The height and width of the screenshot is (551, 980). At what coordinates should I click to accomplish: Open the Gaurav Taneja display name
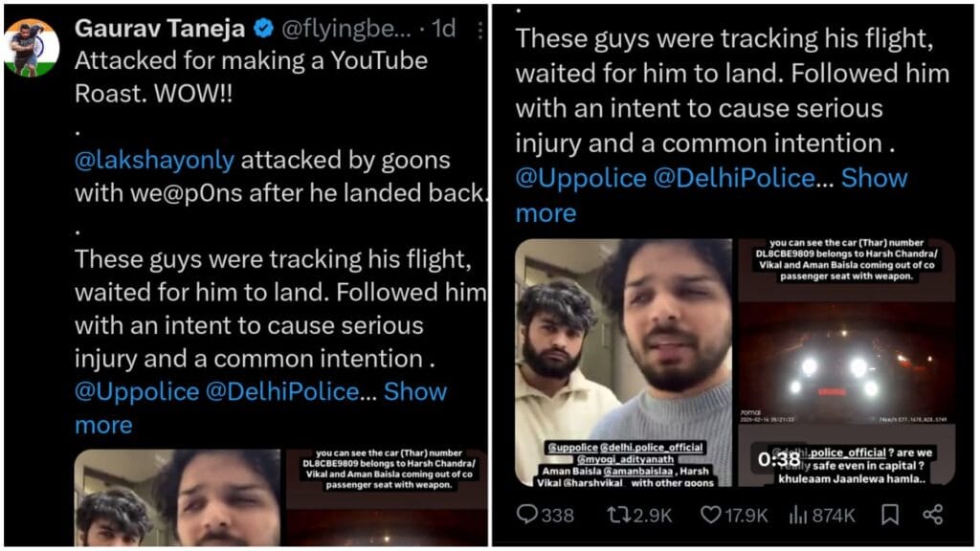coord(160,29)
